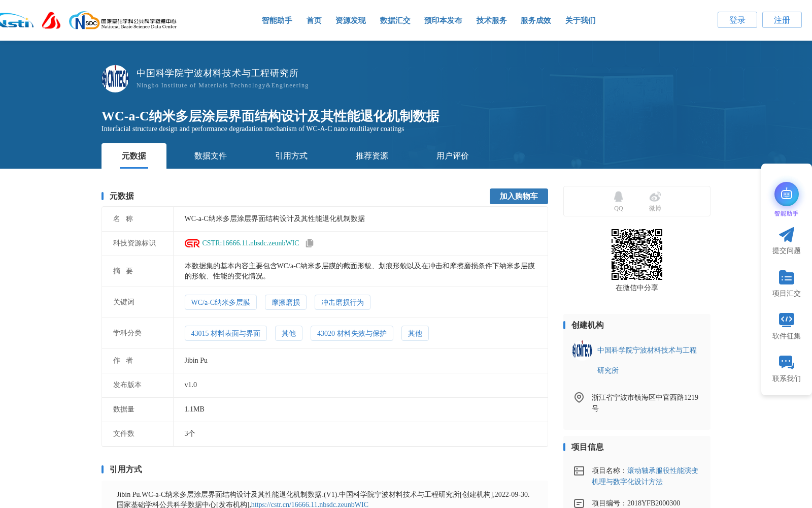Image resolution: width=812 pixels, height=508 pixels.
Task: Switch to the 数据文件 tab
Action: coord(211,156)
